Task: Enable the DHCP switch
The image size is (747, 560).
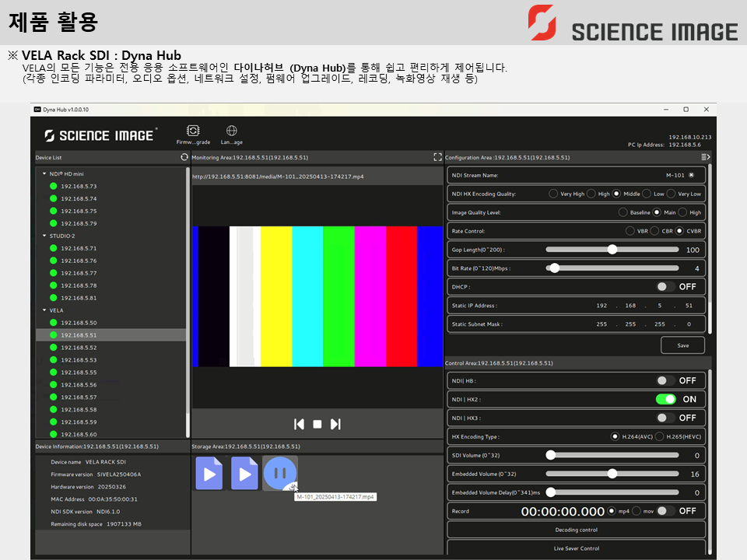Action: pyautogui.click(x=665, y=287)
